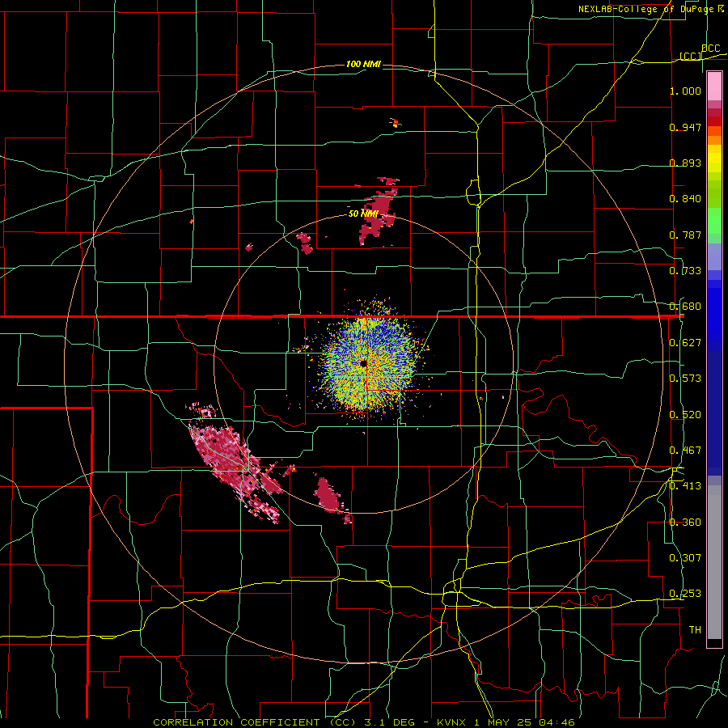
Task: Click the 0.573 scale value
Action: tap(685, 379)
